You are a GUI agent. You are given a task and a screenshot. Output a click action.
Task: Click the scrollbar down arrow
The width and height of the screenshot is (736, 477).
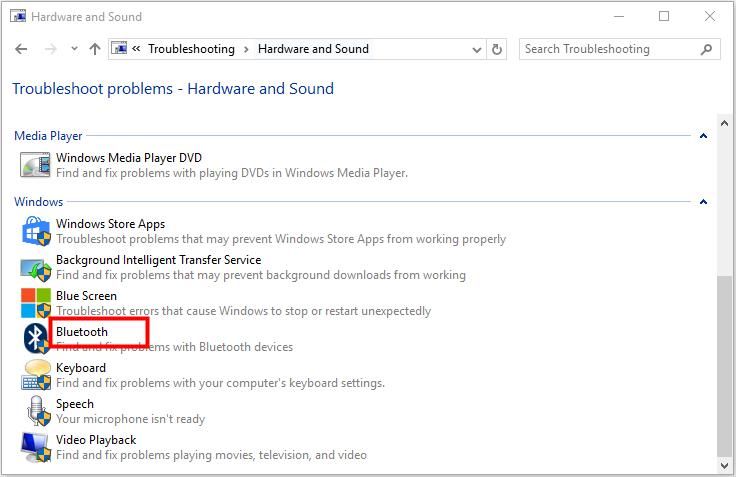point(725,466)
